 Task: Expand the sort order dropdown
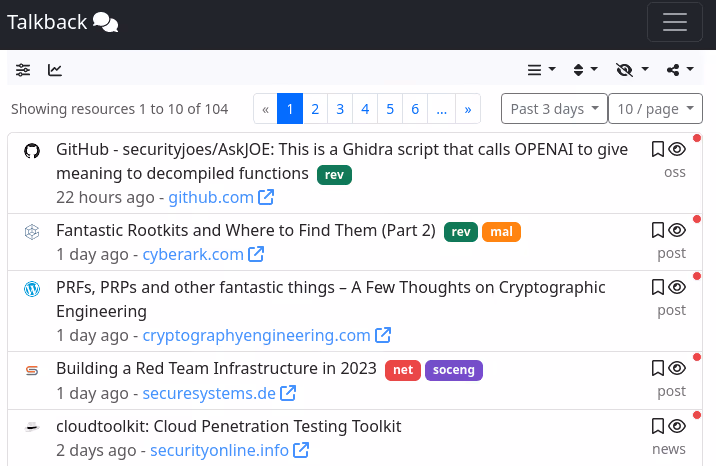[x=585, y=70]
